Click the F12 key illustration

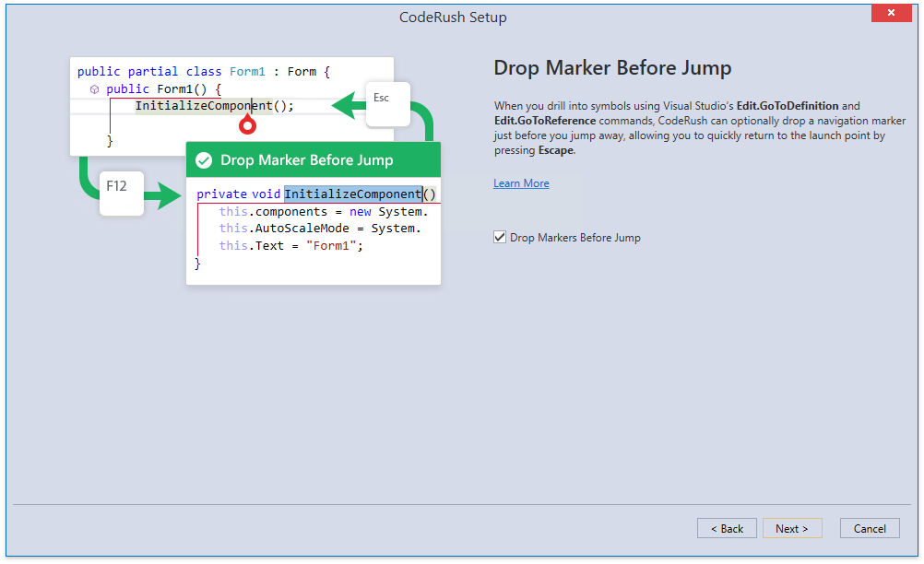(x=121, y=193)
